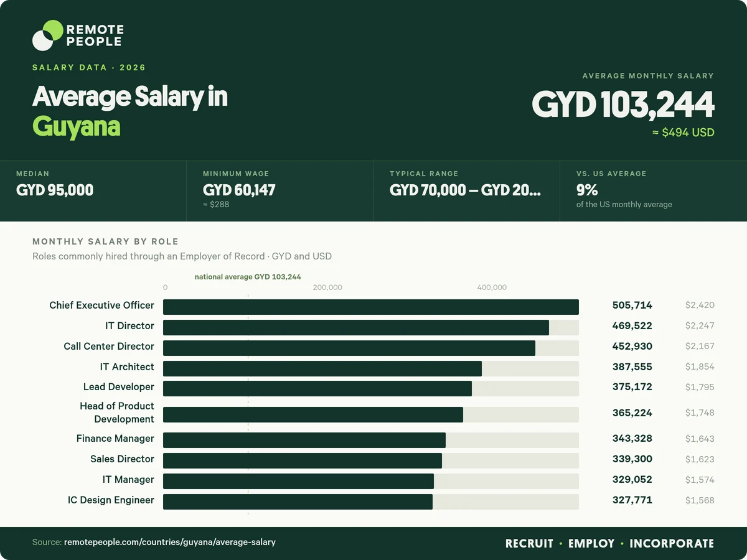Click the CEO salary value '505,714'

coord(632,306)
